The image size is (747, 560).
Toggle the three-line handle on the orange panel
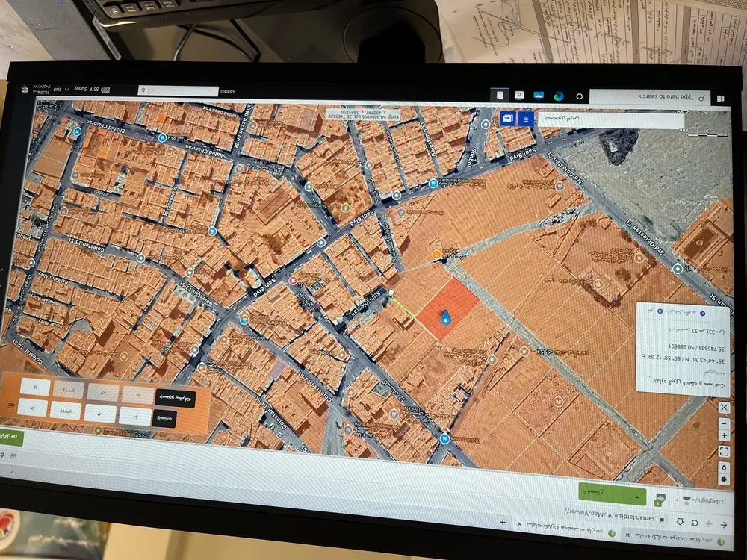pos(10,405)
